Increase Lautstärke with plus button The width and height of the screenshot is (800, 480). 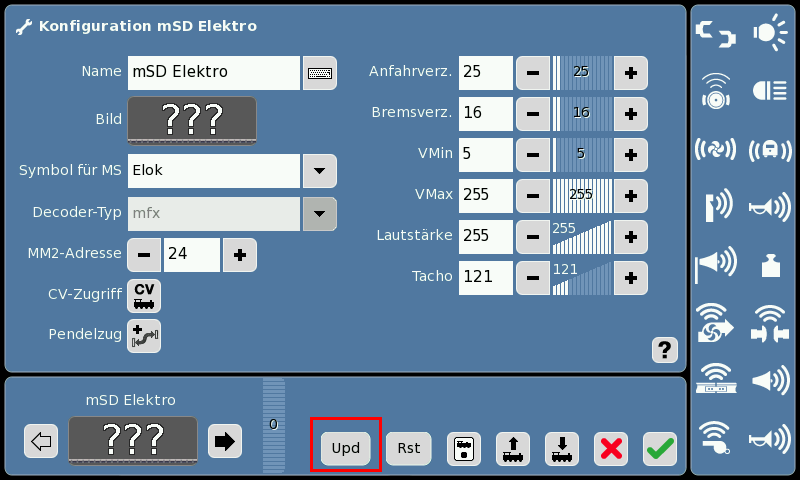[631, 237]
